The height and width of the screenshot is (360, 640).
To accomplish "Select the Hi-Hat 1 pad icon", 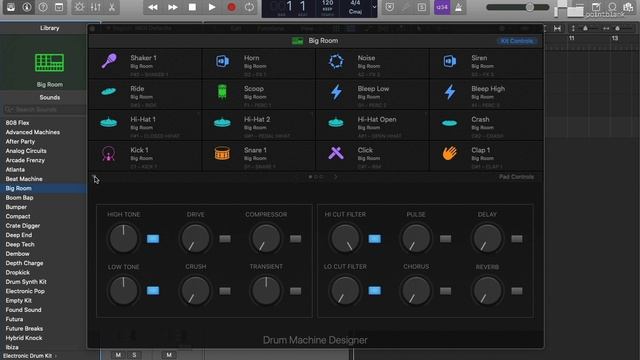I will click(x=109, y=122).
